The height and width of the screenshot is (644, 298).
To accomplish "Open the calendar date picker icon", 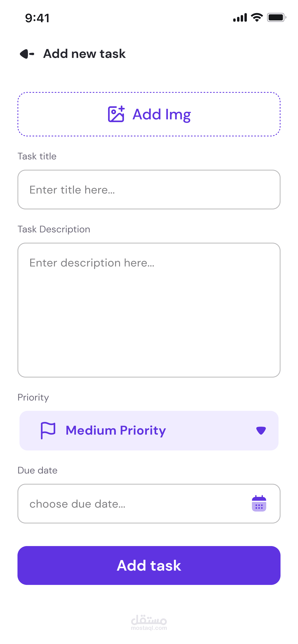I will tap(259, 503).
